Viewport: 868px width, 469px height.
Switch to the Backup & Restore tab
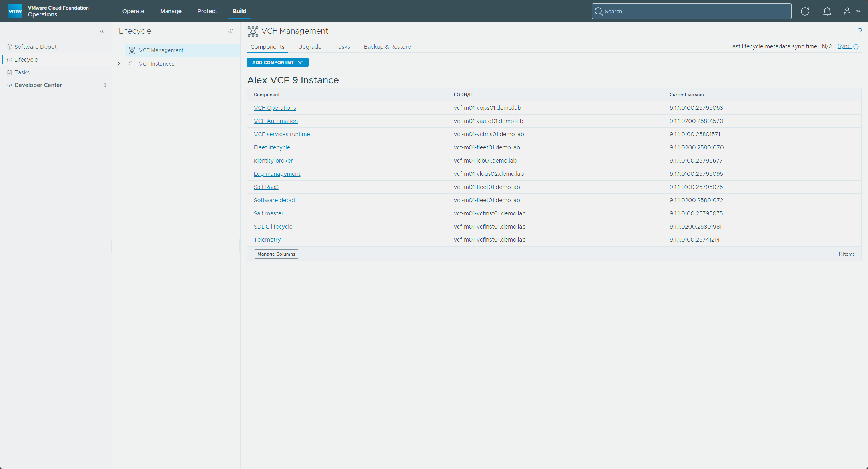(387, 47)
